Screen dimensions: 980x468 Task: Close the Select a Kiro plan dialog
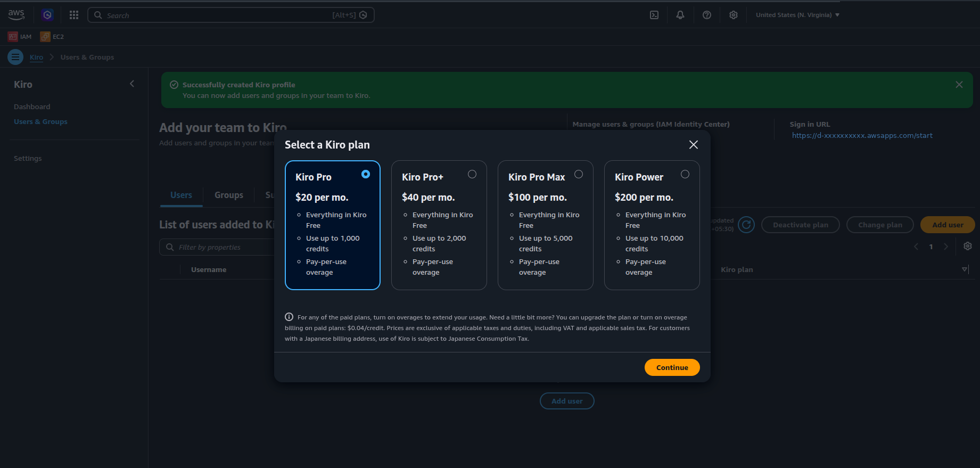(x=694, y=145)
